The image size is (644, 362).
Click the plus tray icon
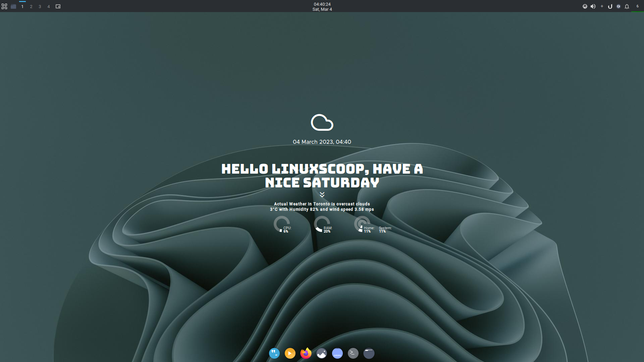pyautogui.click(x=602, y=6)
